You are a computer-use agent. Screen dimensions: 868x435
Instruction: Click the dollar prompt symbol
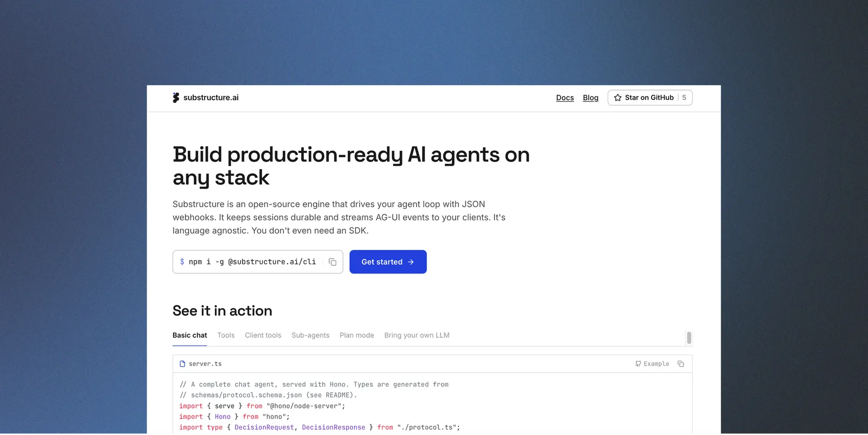(x=182, y=262)
